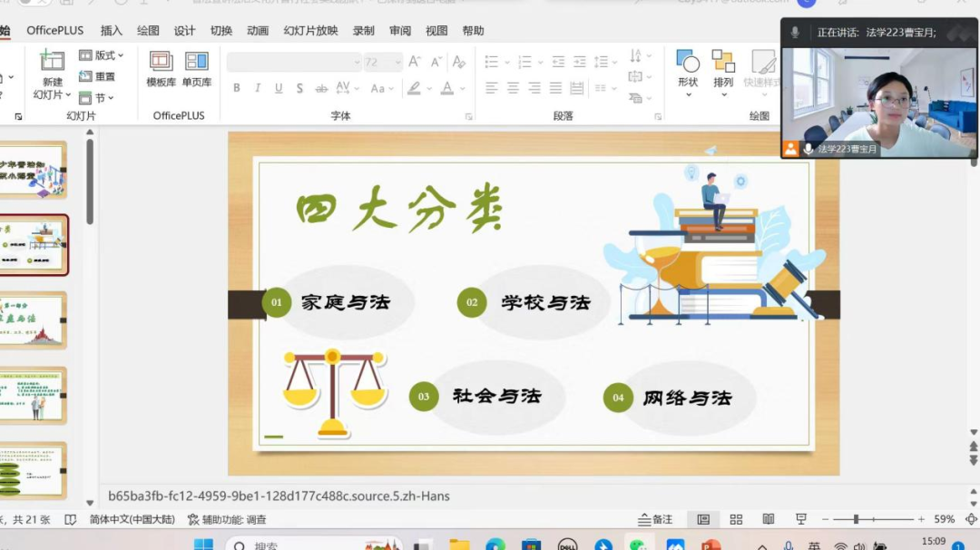
Task: Increase font size with the larger A icon
Action: click(x=415, y=61)
